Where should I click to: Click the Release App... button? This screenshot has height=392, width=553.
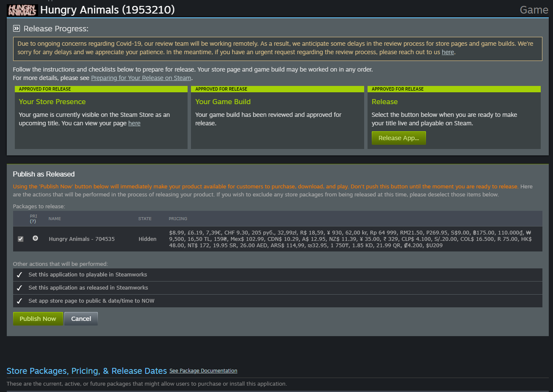coord(398,138)
